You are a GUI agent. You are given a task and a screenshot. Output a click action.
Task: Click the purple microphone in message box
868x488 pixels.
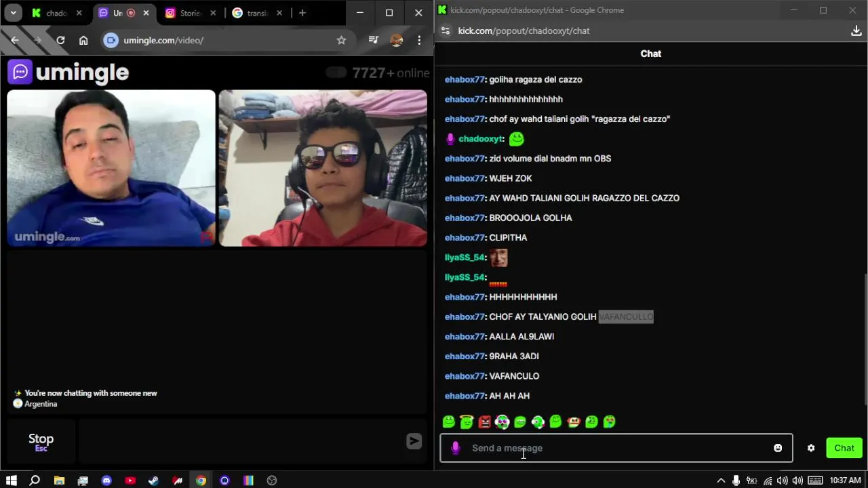(x=455, y=448)
